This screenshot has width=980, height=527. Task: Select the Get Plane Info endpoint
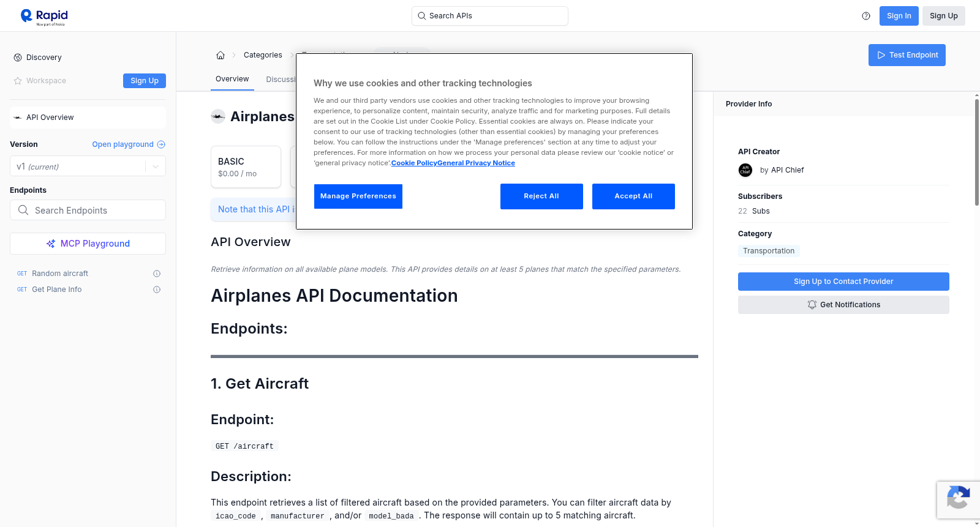coord(56,290)
